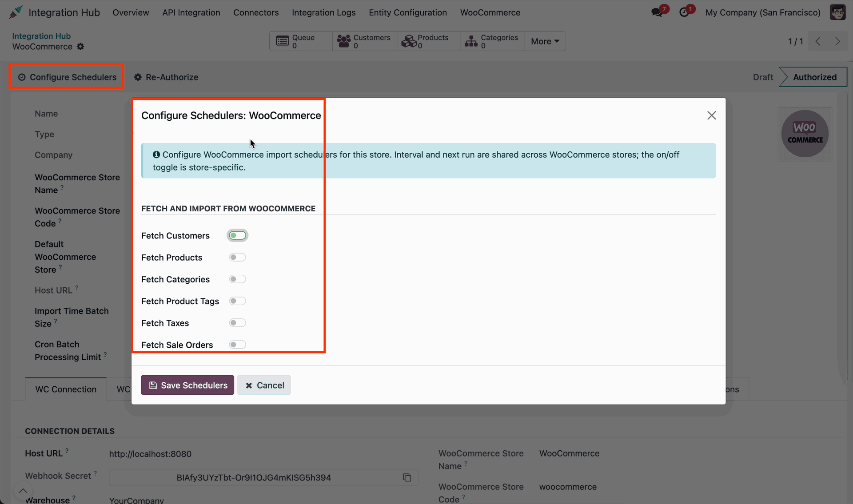Copy the Webhook Secret value
The image size is (853, 504).
tap(407, 477)
